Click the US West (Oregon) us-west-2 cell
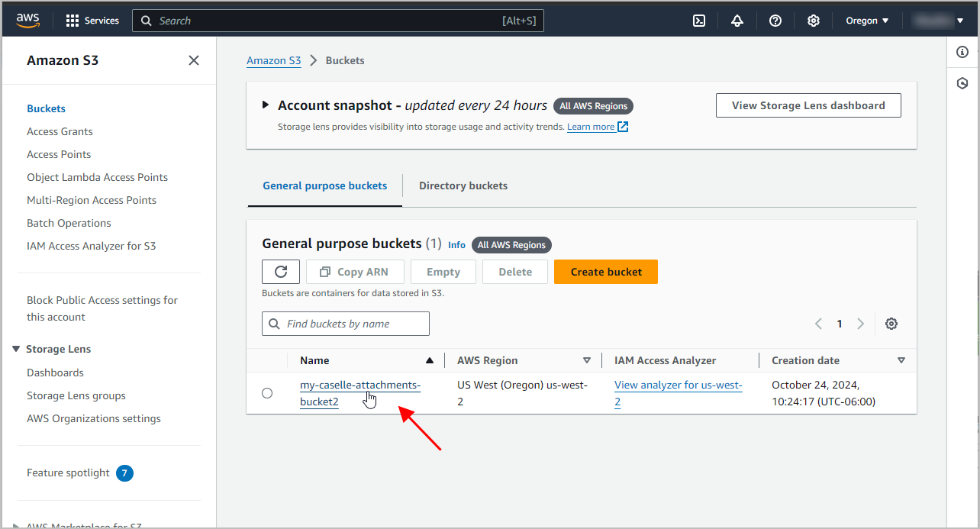This screenshot has width=980, height=529. [x=522, y=393]
